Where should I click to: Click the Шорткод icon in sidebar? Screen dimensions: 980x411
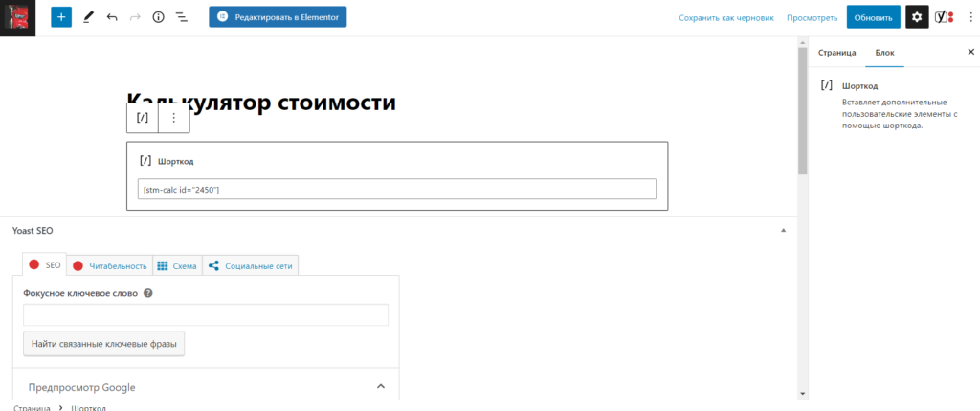click(826, 85)
